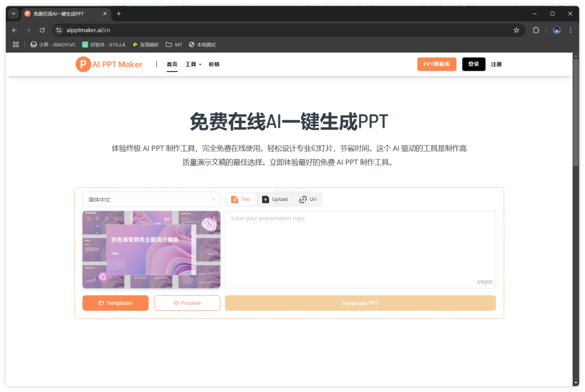Open Chrome three-dot menu
This screenshot has height=392, width=585.
pos(570,30)
